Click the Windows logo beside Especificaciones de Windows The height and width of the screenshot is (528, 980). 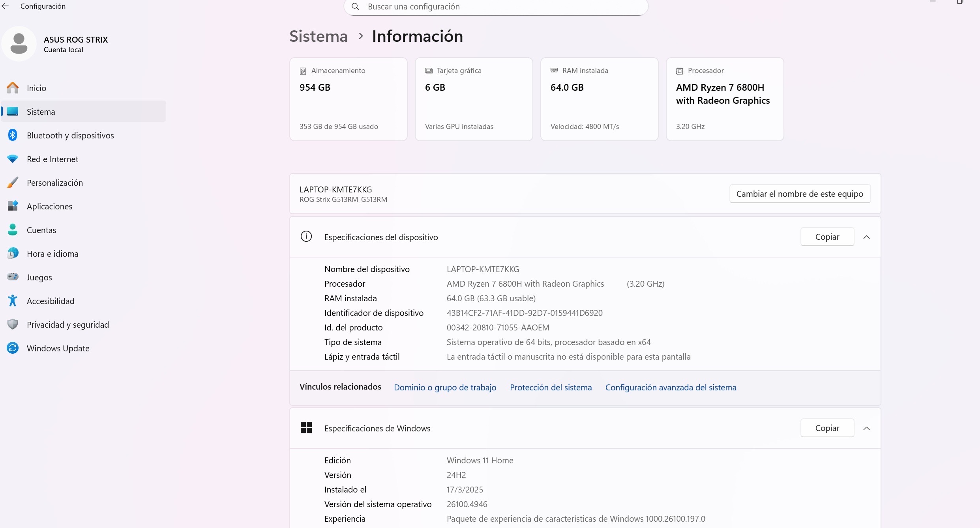306,427
